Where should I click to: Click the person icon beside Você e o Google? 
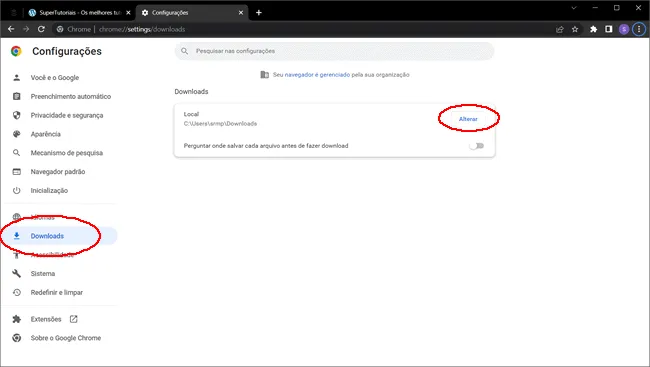pos(17,78)
